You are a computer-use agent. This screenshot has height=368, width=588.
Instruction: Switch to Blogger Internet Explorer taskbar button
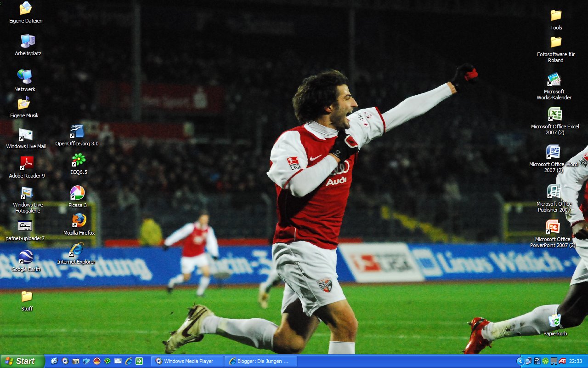[x=261, y=361]
